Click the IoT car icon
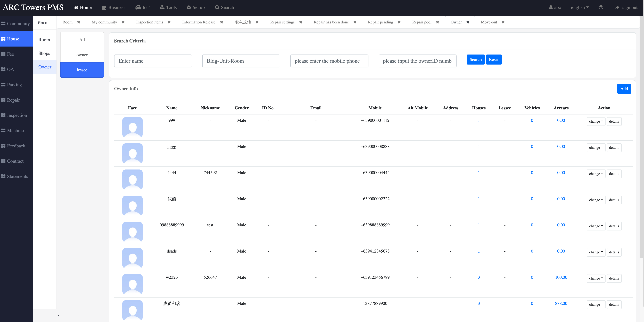Viewport: 644px width, 322px height. [138, 7]
